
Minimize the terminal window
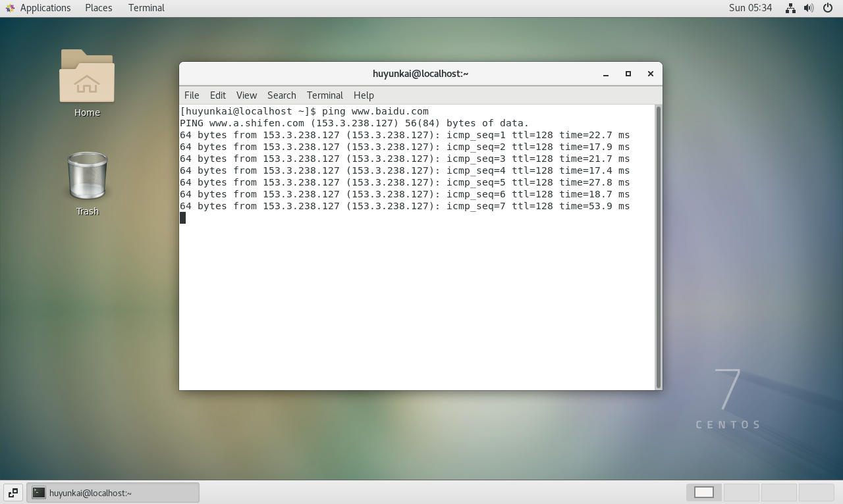(606, 74)
